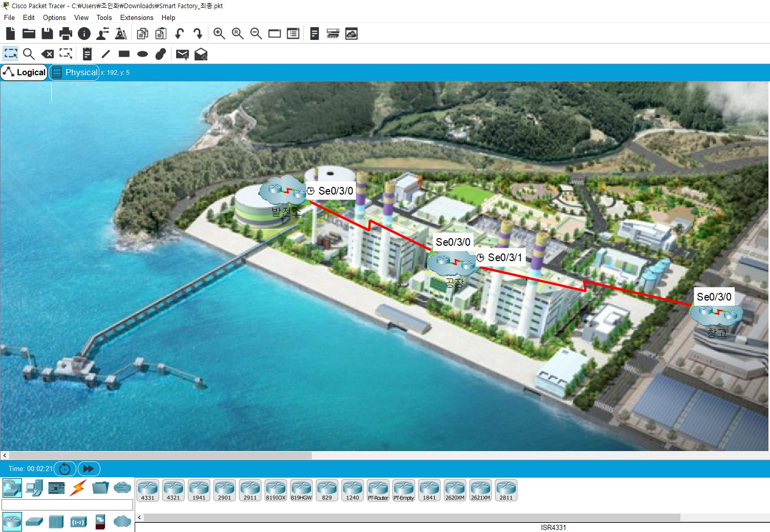Zoom in with the magnifier toolbar icon
The image size is (770, 532).
219,33
